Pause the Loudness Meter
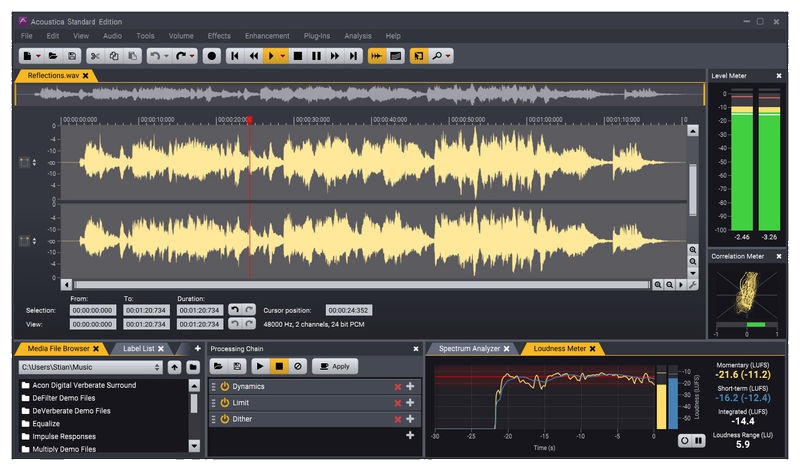This screenshot has height=471, width=800. 698,440
